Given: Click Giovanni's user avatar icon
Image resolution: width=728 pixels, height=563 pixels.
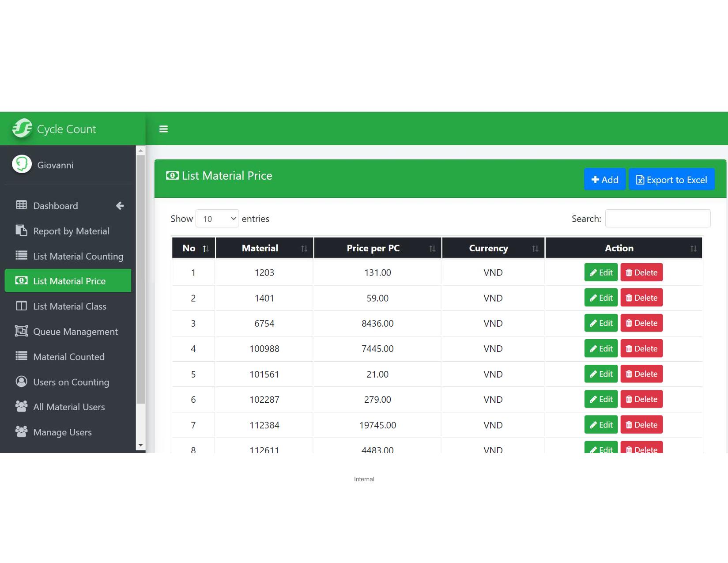Looking at the screenshot, I should [22, 164].
